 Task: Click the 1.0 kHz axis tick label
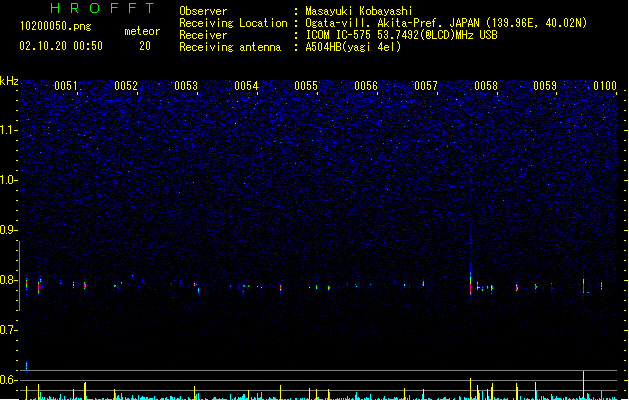(x=9, y=180)
